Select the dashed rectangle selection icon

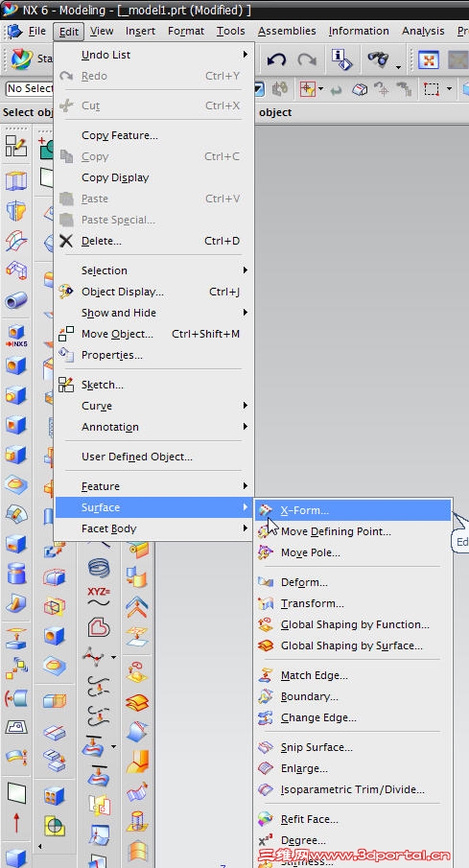[x=432, y=88]
